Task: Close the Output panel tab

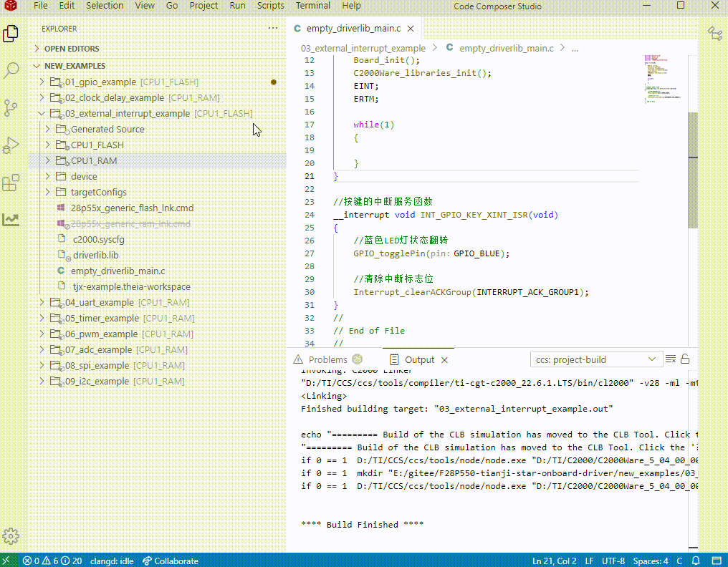Action: point(444,360)
